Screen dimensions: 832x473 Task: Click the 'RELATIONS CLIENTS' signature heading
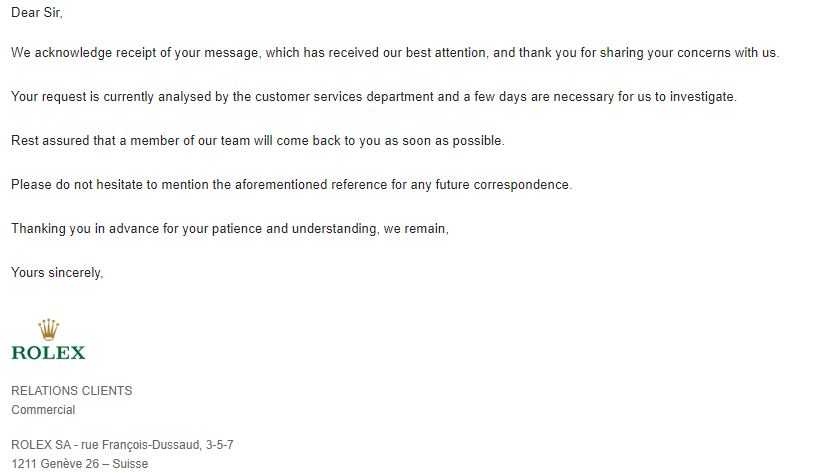pos(72,391)
